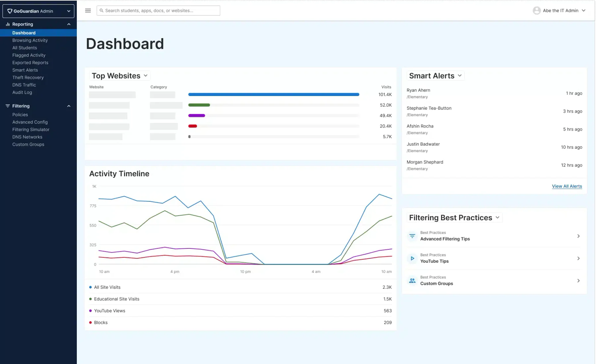This screenshot has height=364, width=596.
Task: Click the Reporting bar chart icon
Action: tap(8, 24)
